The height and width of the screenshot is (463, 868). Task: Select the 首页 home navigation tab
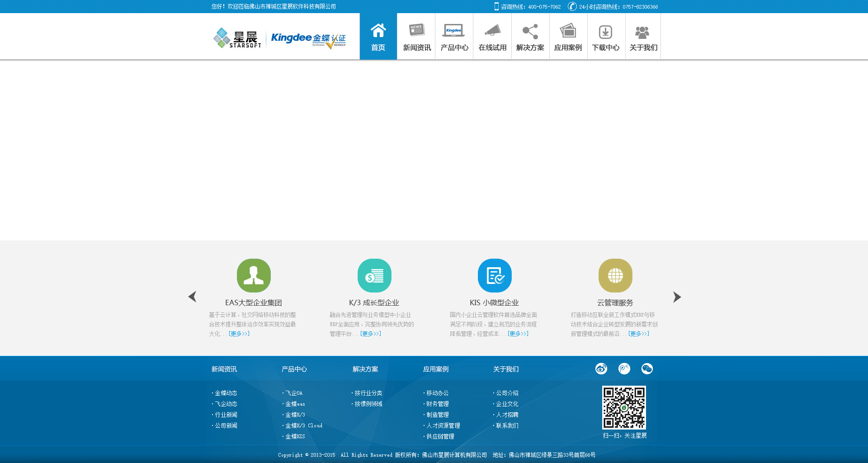tap(378, 37)
